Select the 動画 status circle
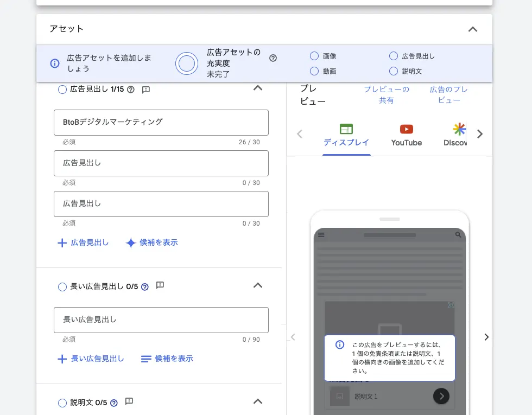This screenshot has height=415, width=532. click(x=314, y=71)
